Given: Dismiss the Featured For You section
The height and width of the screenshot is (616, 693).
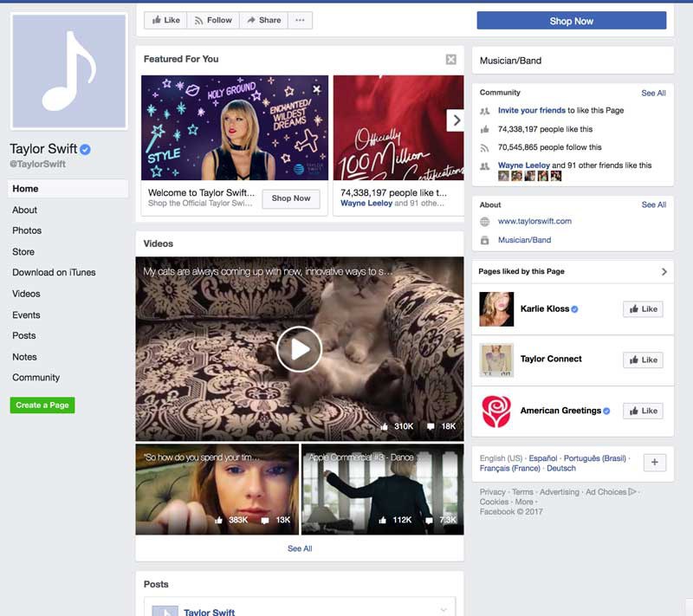Looking at the screenshot, I should coord(450,59).
